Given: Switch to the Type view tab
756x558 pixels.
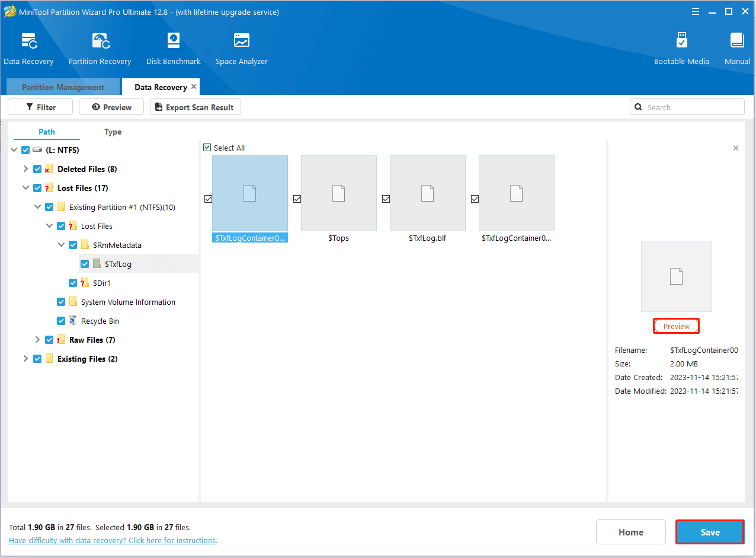Looking at the screenshot, I should [x=113, y=132].
